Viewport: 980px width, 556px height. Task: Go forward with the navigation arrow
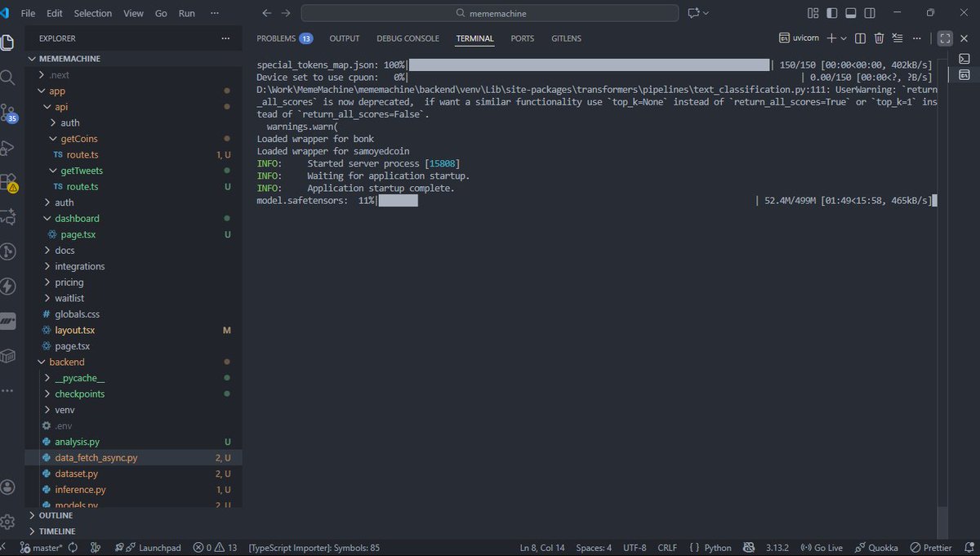tap(285, 13)
